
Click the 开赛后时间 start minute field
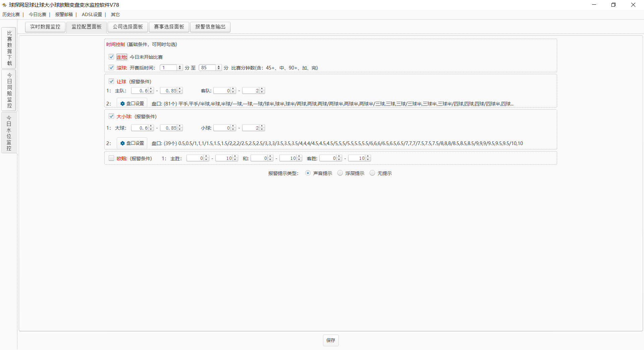[x=169, y=68]
